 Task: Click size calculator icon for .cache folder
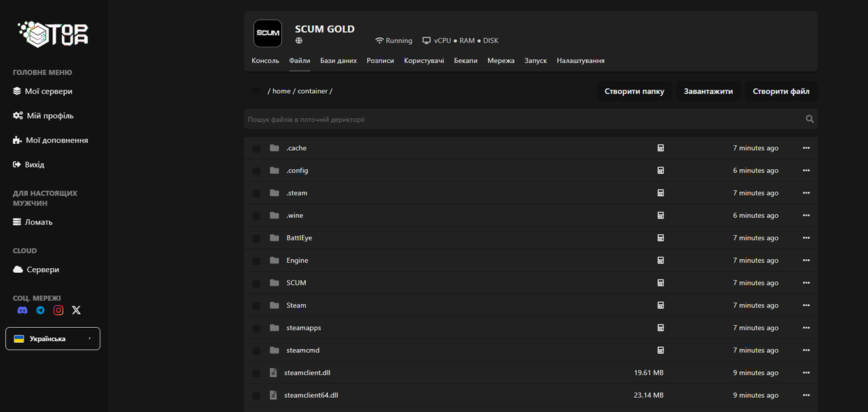(x=660, y=148)
